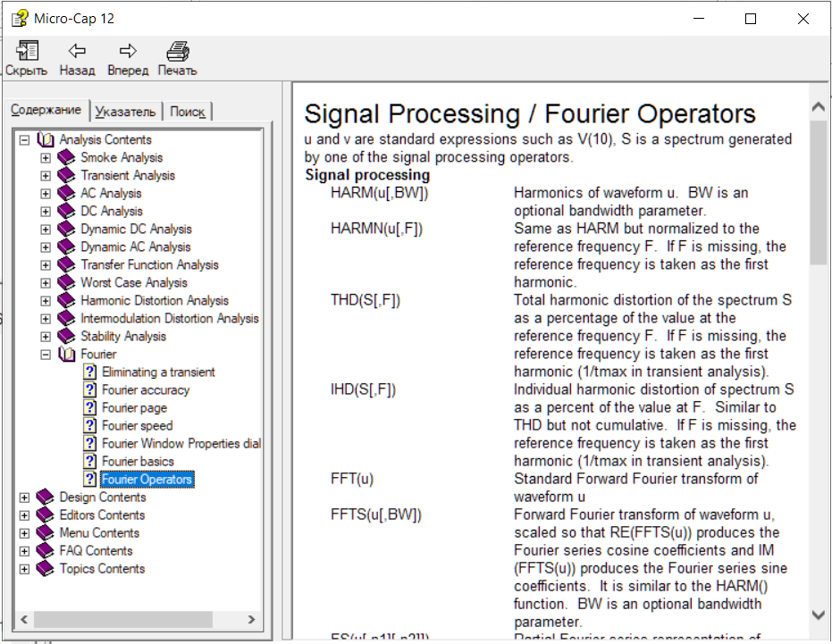
Task: Expand the Harmonic Distortion Analysis node
Action: click(x=46, y=301)
